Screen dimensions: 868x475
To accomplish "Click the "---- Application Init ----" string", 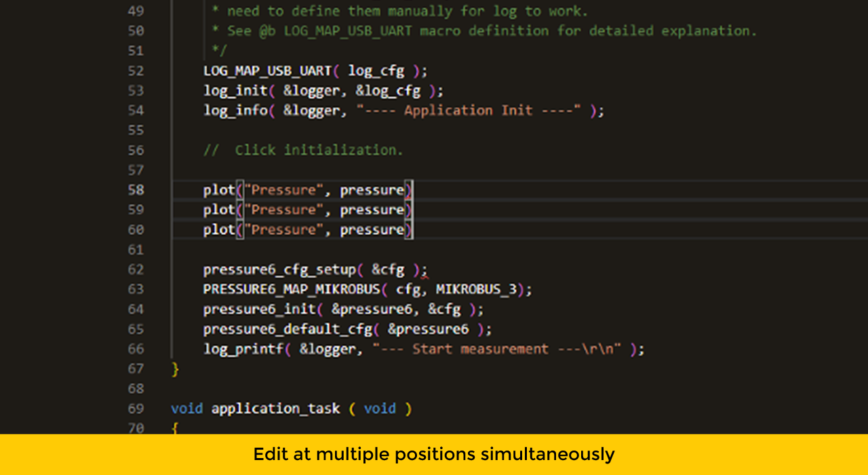I will 469,110.
